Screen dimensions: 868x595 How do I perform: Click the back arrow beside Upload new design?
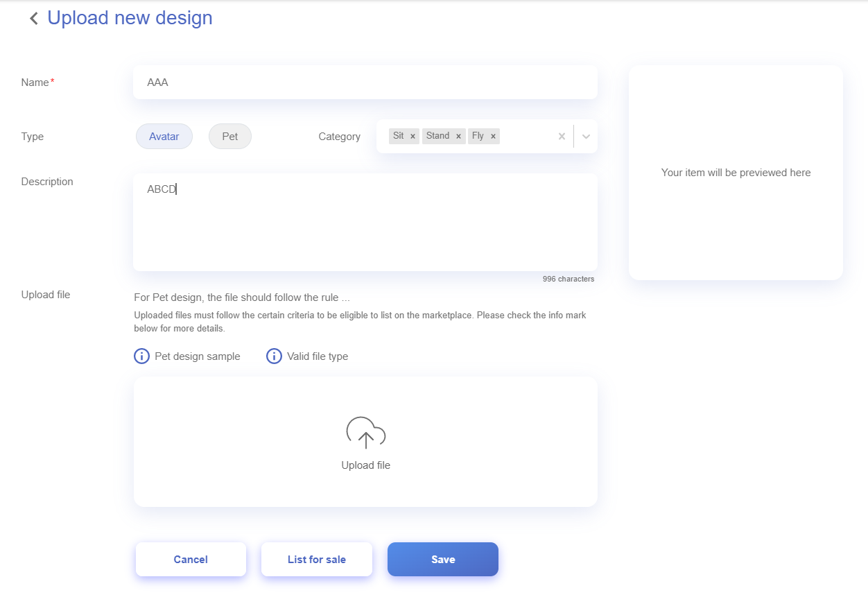33,19
